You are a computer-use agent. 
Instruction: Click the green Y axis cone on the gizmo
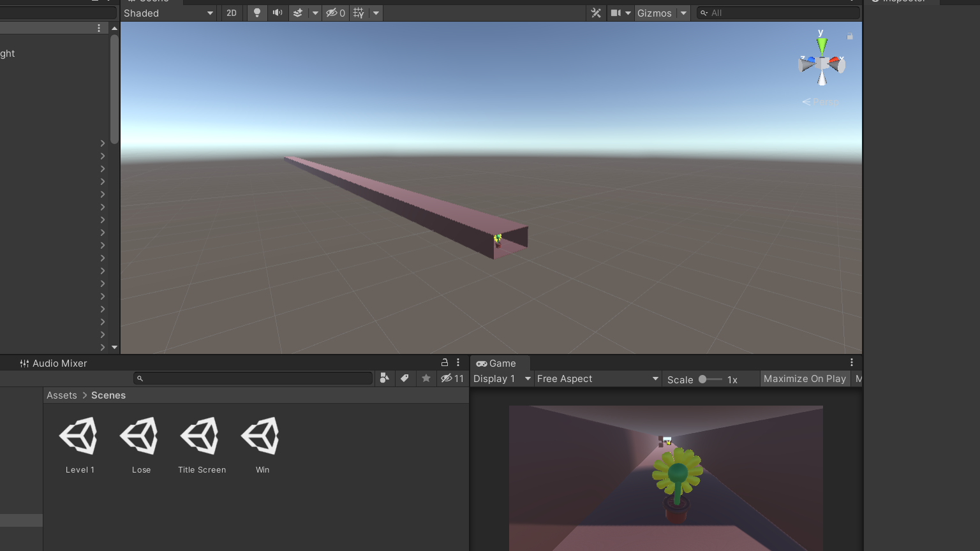click(822, 45)
